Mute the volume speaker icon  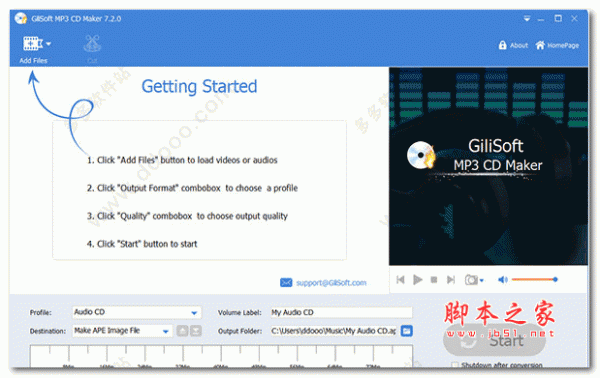[x=502, y=280]
